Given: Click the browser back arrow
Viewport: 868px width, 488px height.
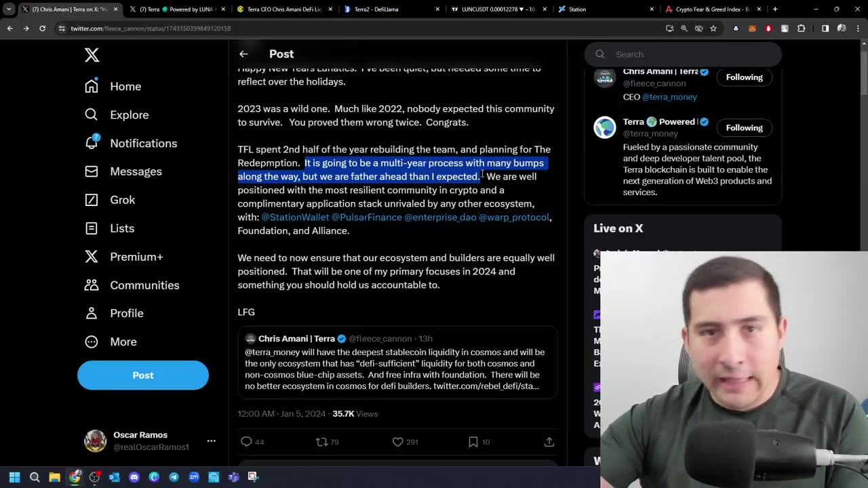Looking at the screenshot, I should (x=9, y=28).
